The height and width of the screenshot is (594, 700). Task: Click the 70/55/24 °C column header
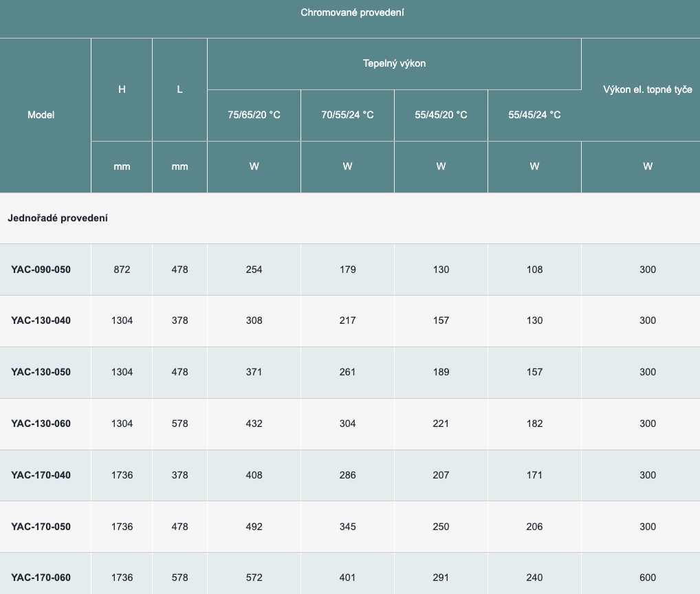click(347, 115)
